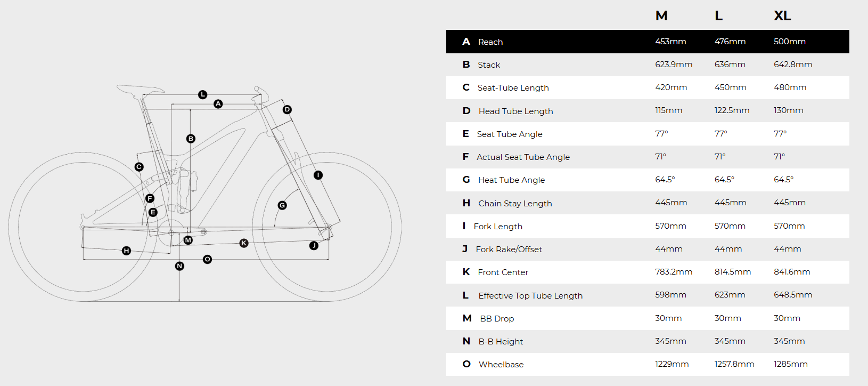Click the B stack marker on diagram
The image size is (868, 386).
pyautogui.click(x=191, y=139)
